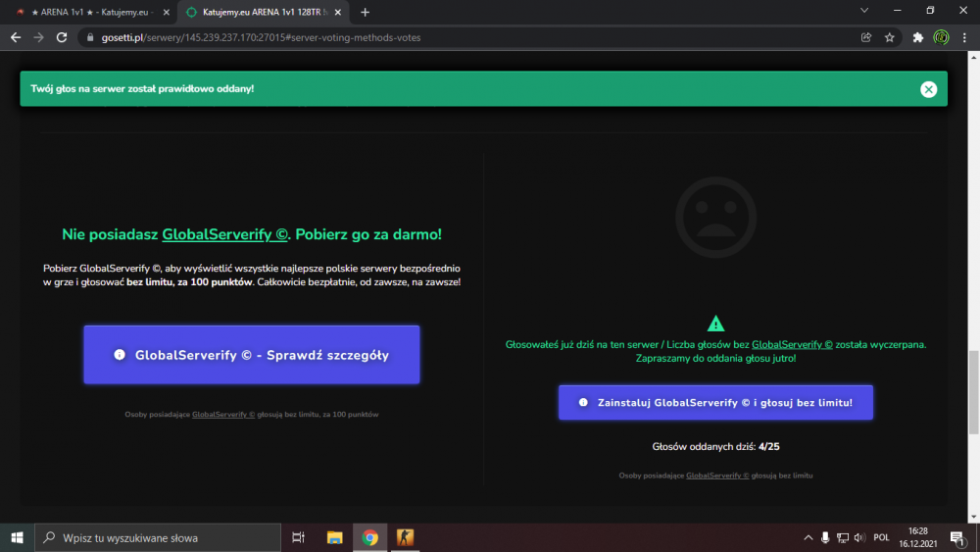Image resolution: width=980 pixels, height=552 pixels.
Task: Open Counter-Strike game from taskbar
Action: [405, 537]
